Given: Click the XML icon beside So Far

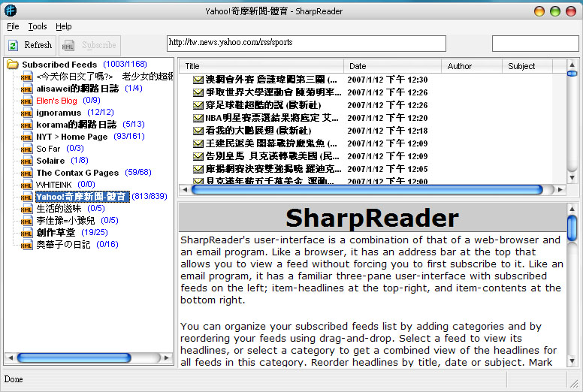Looking at the screenshot, I should pyautogui.click(x=26, y=149).
